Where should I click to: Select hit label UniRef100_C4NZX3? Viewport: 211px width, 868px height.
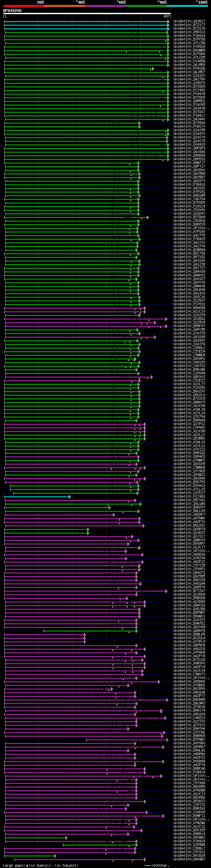pyautogui.click(x=190, y=718)
